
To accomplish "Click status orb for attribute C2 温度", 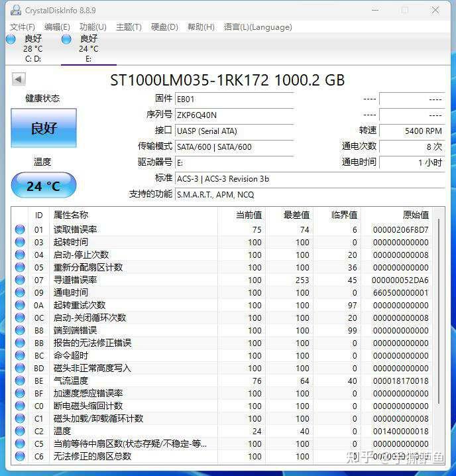I will [x=20, y=431].
